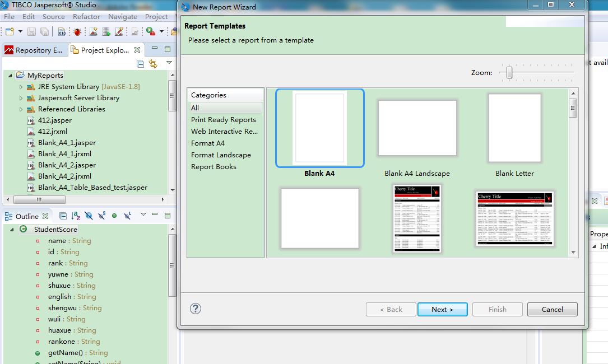
Task: Select the Blank A4 Landscape template
Action: tap(417, 128)
